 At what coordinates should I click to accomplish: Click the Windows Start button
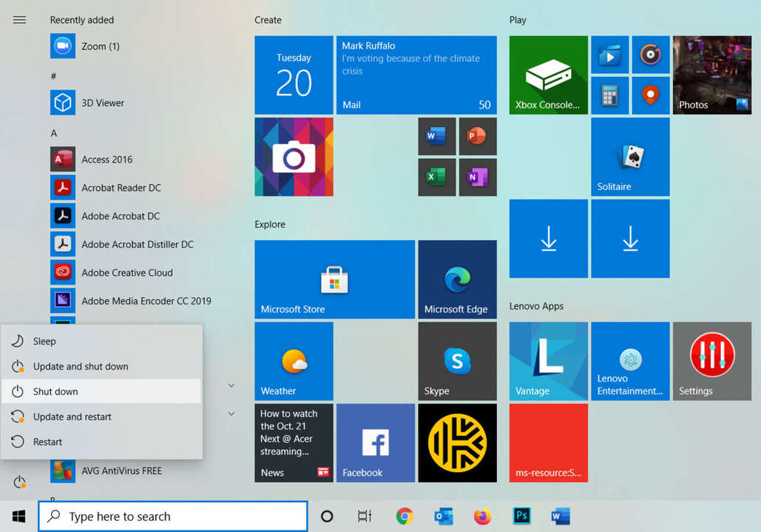tap(19, 516)
